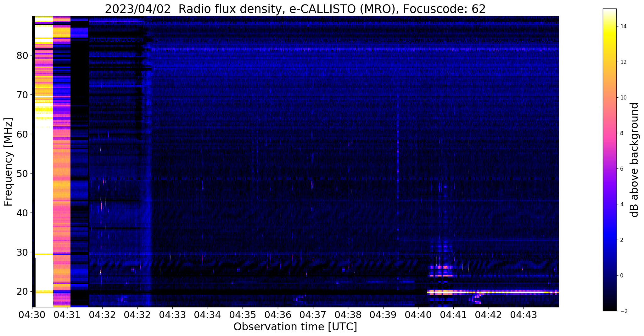Click the 04:38 time tick label
The image size is (644, 336).
[348, 315]
